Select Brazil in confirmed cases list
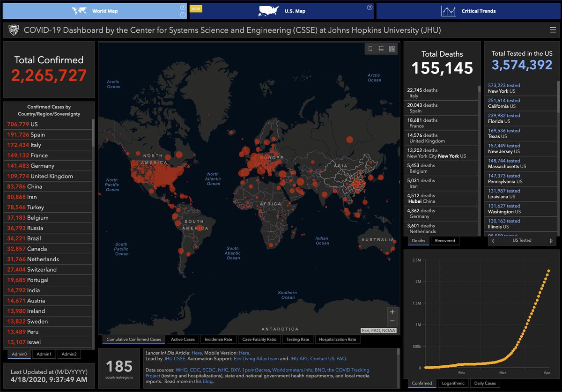This screenshot has height=392, width=562. [x=48, y=238]
